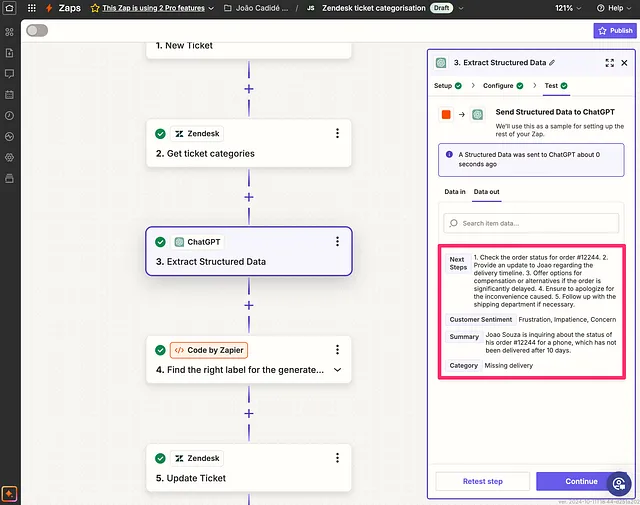Switch to the Data in tab
Image resolution: width=640 pixels, height=505 pixels.
[x=455, y=191]
